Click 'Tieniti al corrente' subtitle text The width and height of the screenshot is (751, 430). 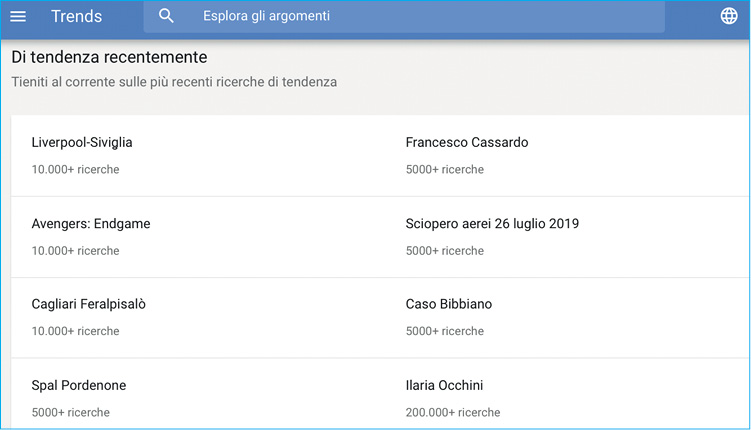pos(174,82)
